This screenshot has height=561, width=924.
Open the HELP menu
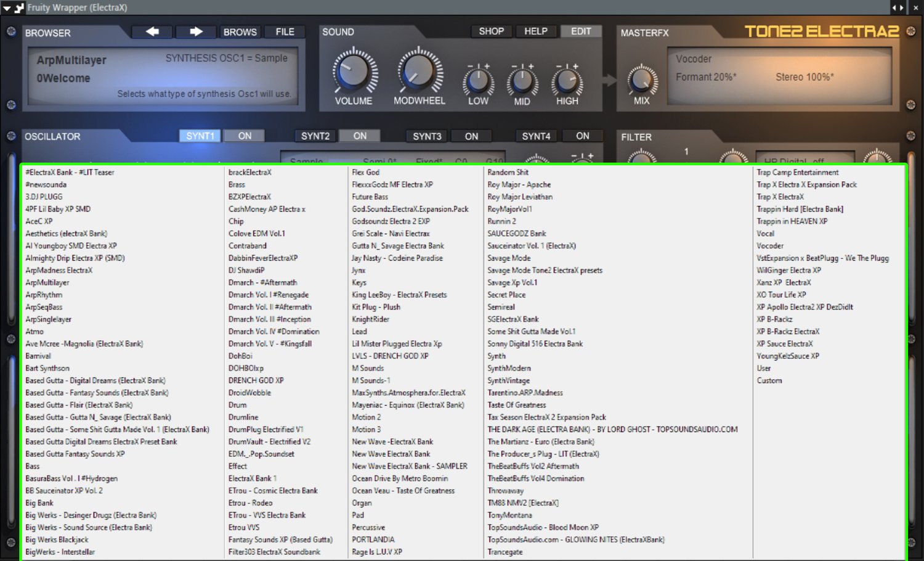[x=536, y=31]
